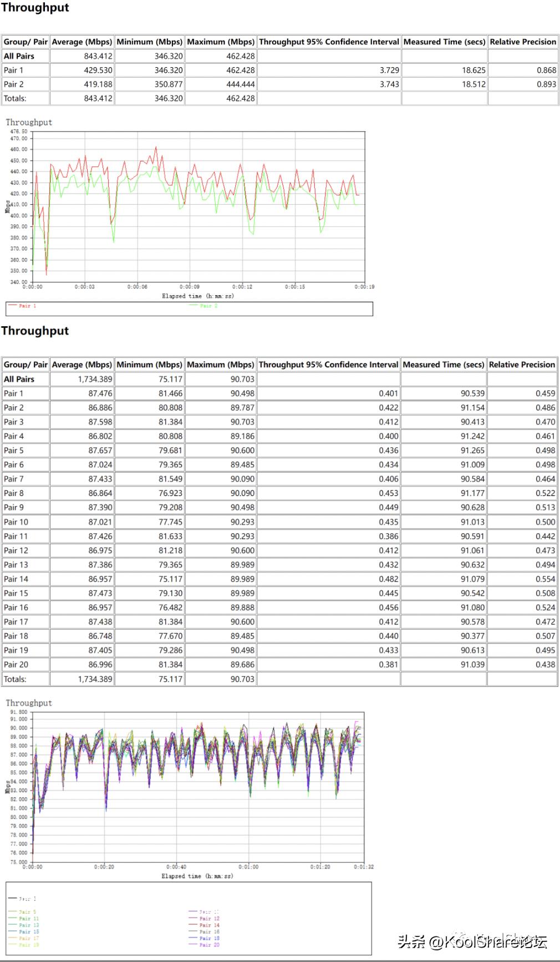The width and height of the screenshot is (560, 962).
Task: Click the 0.500 relative precision for Pair 10
Action: [546, 522]
